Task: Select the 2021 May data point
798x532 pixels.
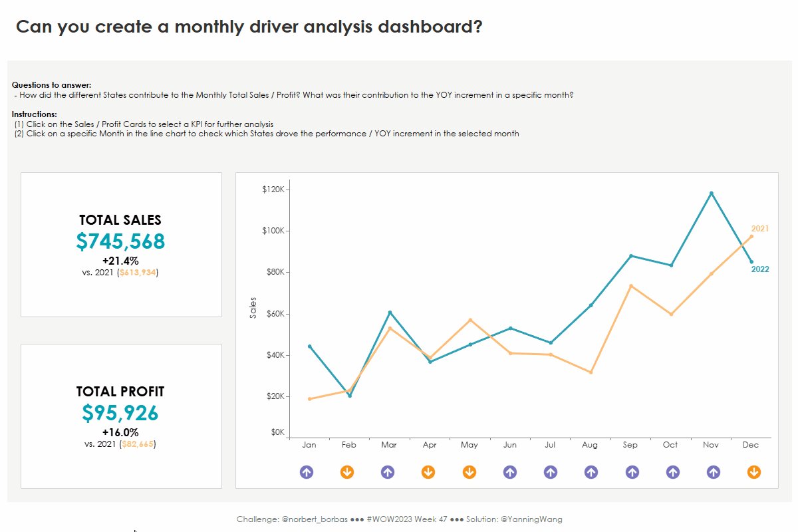Action: pos(470,320)
